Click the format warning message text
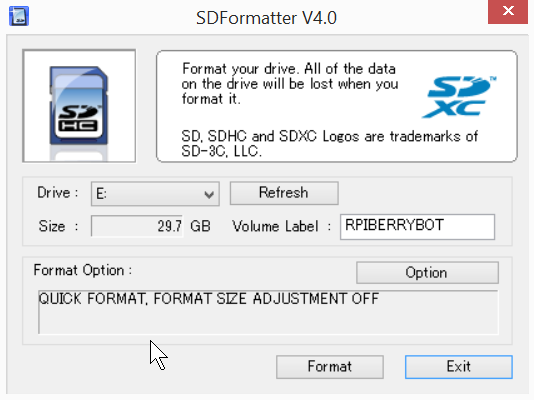 pos(290,84)
